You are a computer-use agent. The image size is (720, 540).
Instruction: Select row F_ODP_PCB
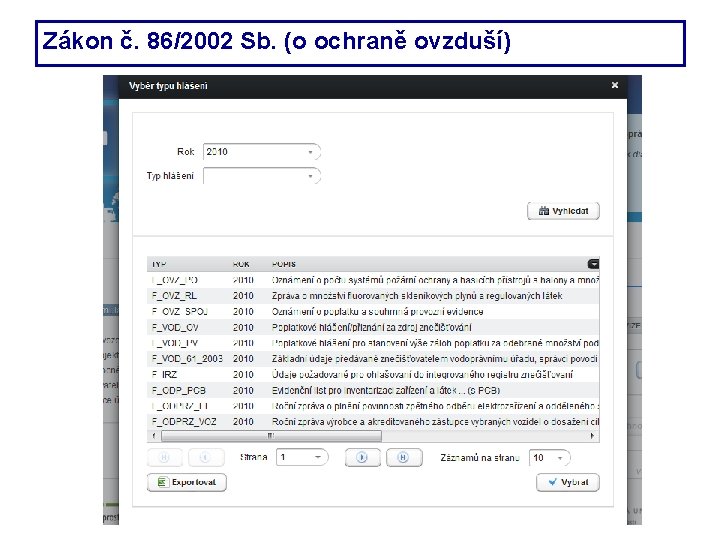coord(373,390)
